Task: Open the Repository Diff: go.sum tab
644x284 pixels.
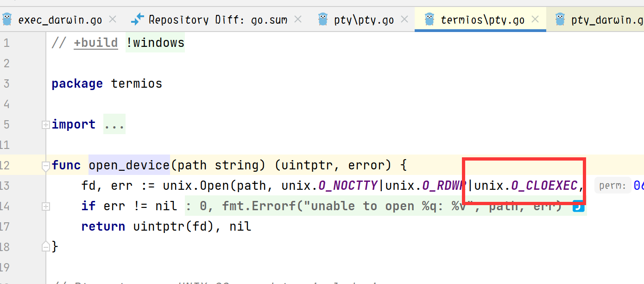Action: 218,20
